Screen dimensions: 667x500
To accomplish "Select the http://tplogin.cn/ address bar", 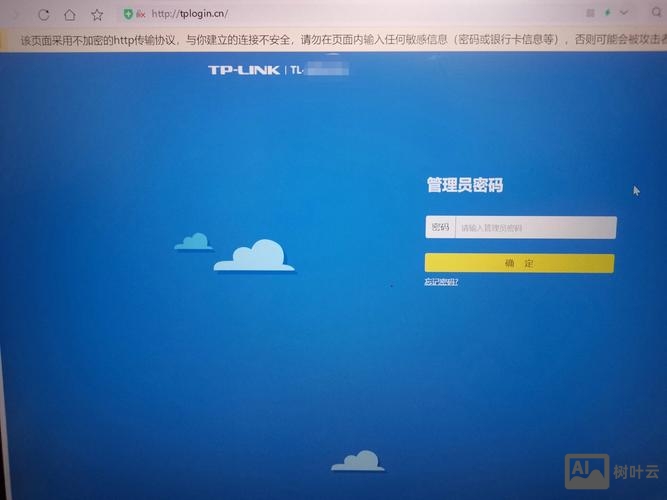I will (x=190, y=14).
